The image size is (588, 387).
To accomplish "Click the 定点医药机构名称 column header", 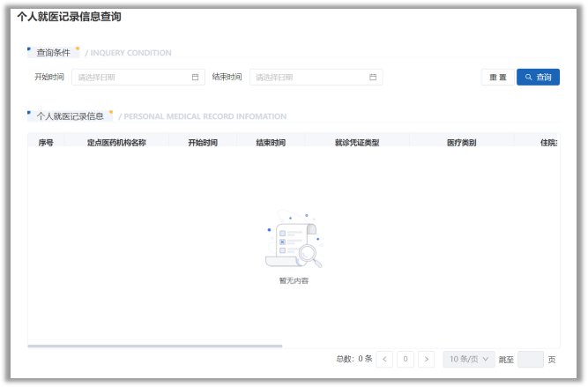I will [x=116, y=142].
